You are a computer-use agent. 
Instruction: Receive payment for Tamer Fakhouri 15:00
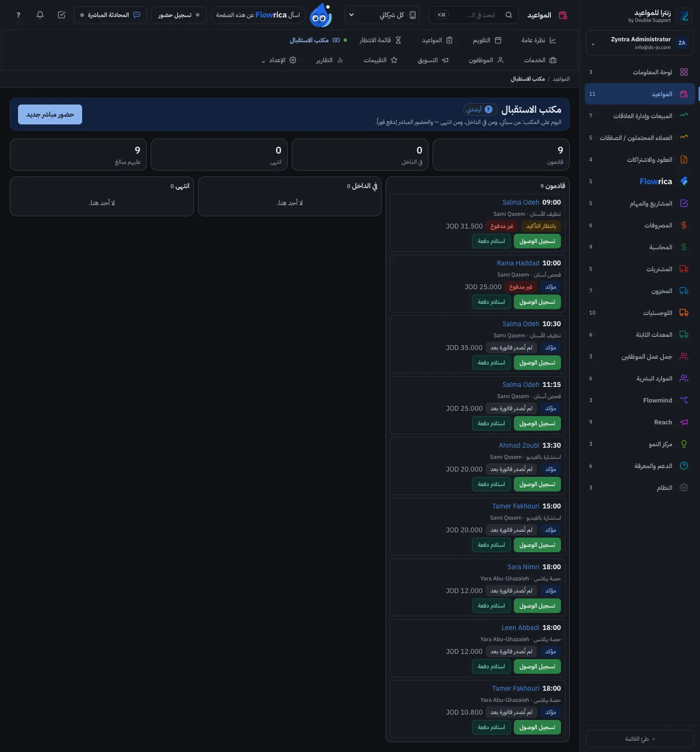(x=491, y=545)
